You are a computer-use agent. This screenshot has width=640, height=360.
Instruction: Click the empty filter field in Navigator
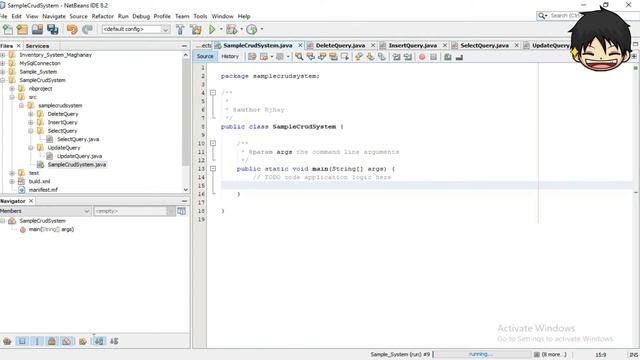tap(131, 211)
